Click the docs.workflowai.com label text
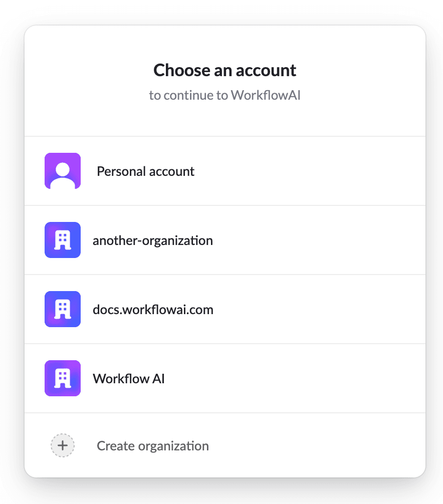Screen dimensions: 443x504 pos(153,309)
